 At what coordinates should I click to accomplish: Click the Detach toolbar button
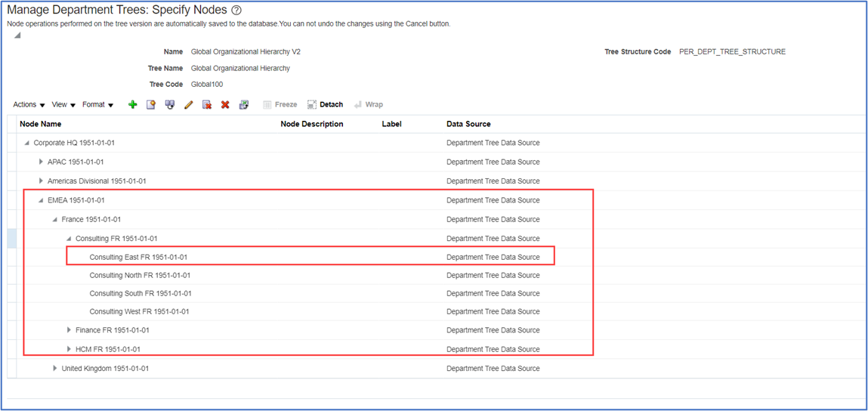pyautogui.click(x=325, y=104)
